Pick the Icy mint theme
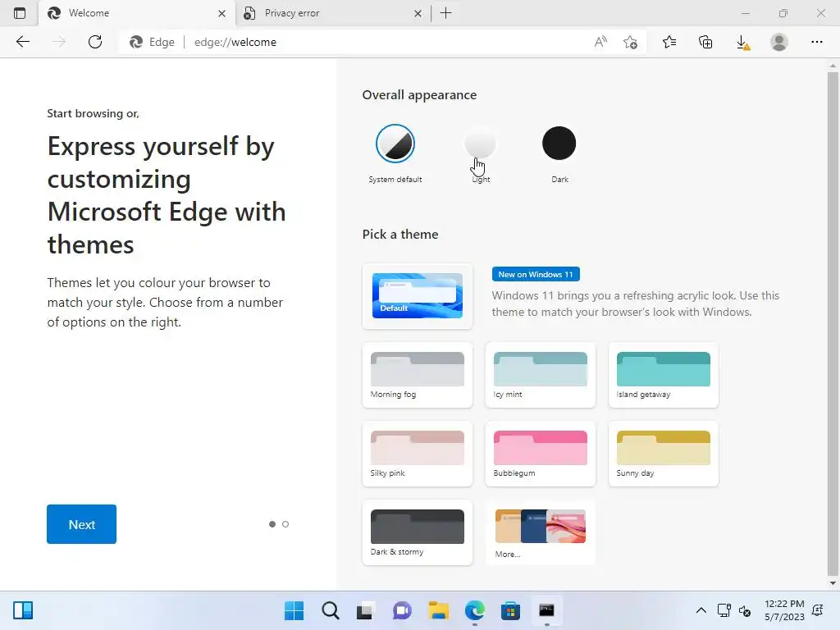This screenshot has height=630, width=840. click(540, 375)
